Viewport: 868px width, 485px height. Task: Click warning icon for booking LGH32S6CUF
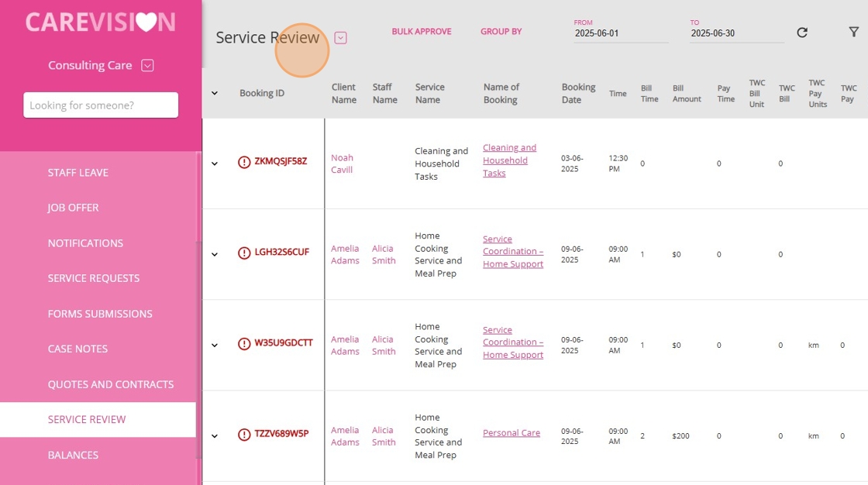click(x=244, y=253)
